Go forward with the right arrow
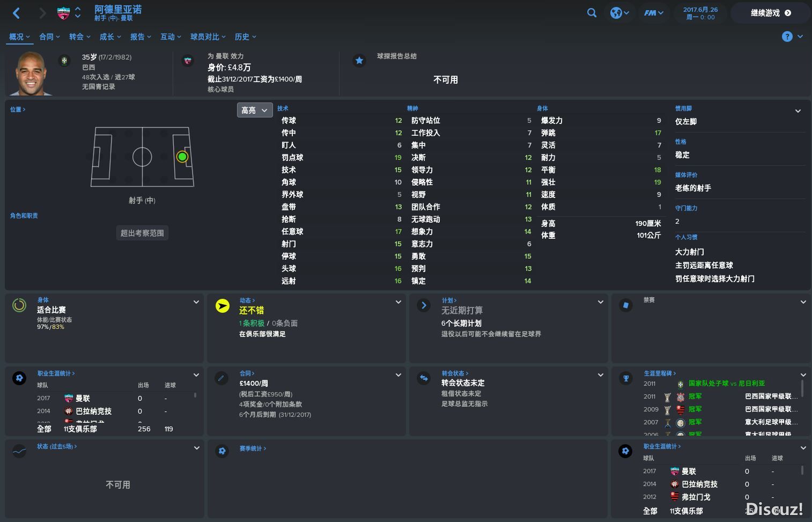The image size is (812, 522). click(42, 13)
